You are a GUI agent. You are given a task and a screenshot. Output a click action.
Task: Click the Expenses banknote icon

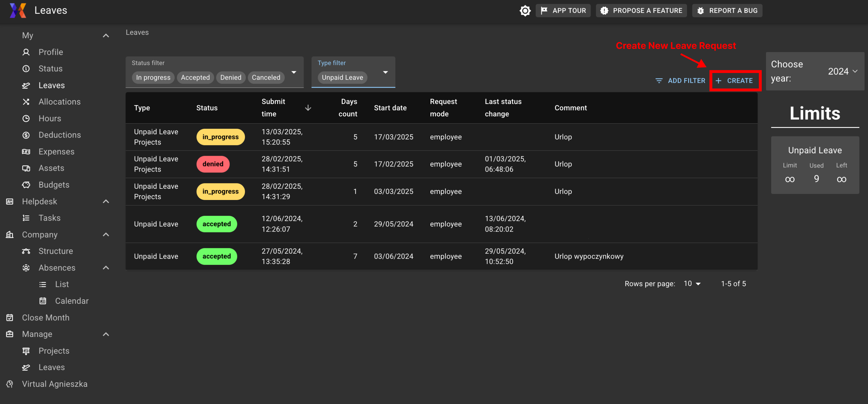[26, 151]
